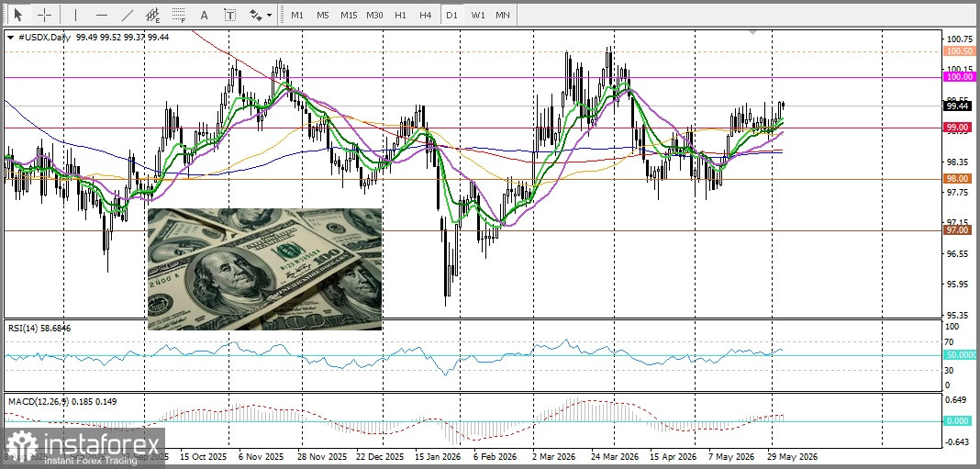
Task: Select the vertical line drawing tool
Action: [75, 15]
